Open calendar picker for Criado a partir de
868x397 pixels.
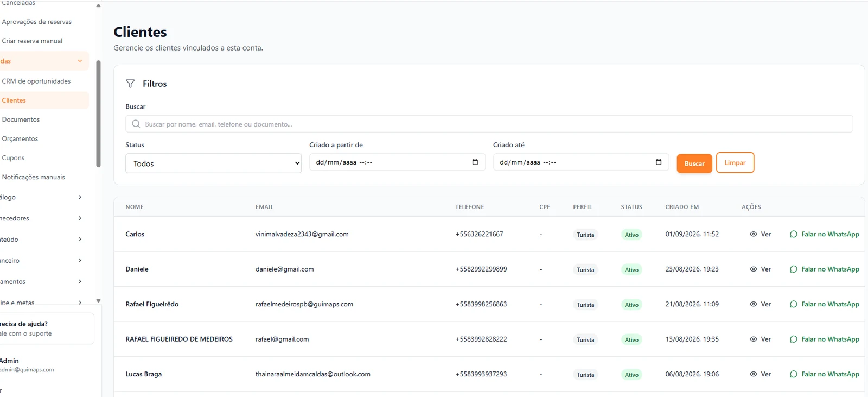475,162
